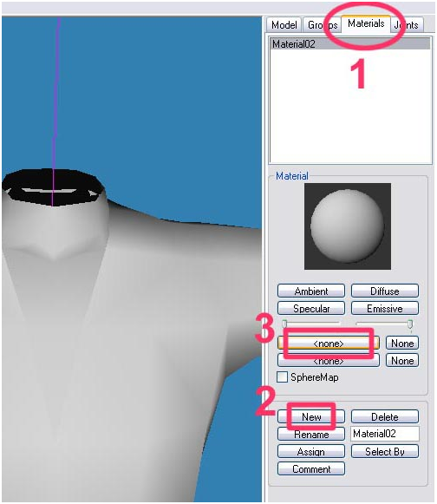
Task: Click the first <none> texture button
Action: [329, 344]
